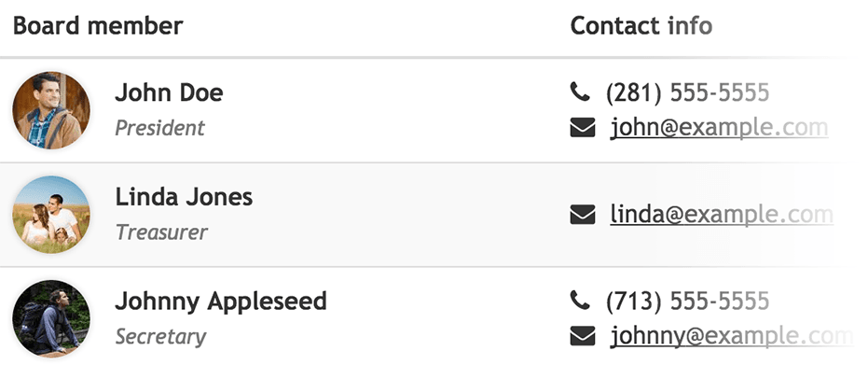Click the name Johnny Appleseed
This screenshot has width=868, height=379.
[221, 302]
